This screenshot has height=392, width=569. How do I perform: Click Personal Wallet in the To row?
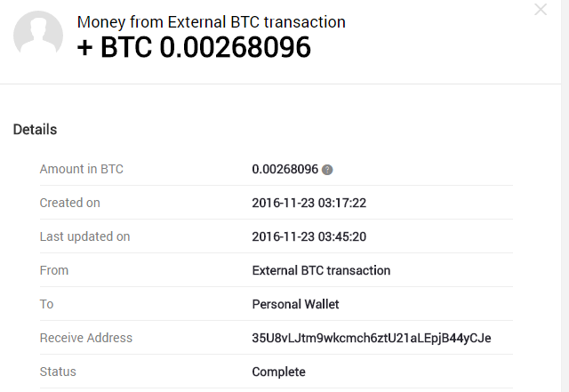click(295, 304)
